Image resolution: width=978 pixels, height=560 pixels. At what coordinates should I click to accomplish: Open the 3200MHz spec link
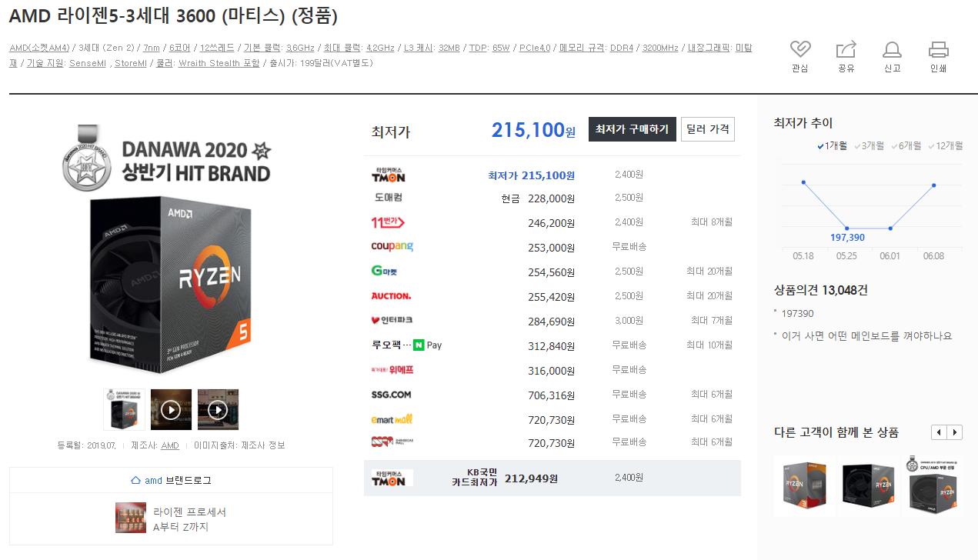660,48
